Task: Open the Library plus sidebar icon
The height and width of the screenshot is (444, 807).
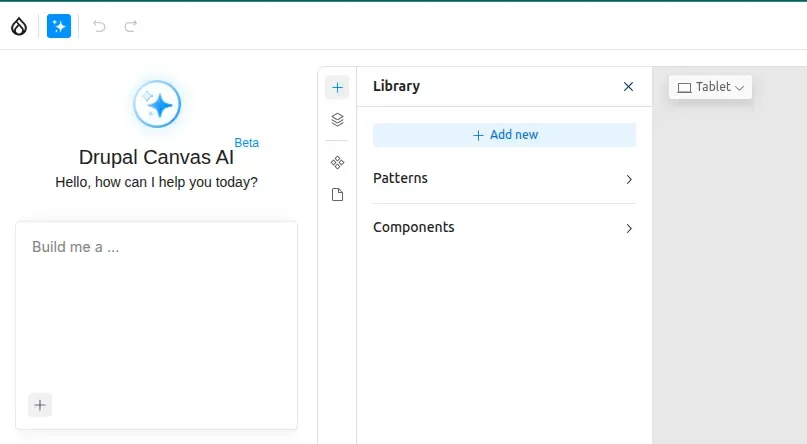Action: coord(337,87)
